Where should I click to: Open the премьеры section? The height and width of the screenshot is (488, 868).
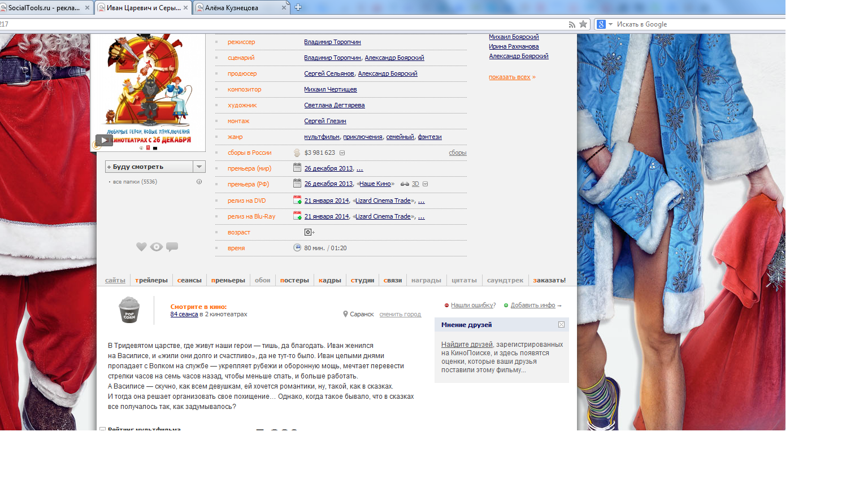228,280
